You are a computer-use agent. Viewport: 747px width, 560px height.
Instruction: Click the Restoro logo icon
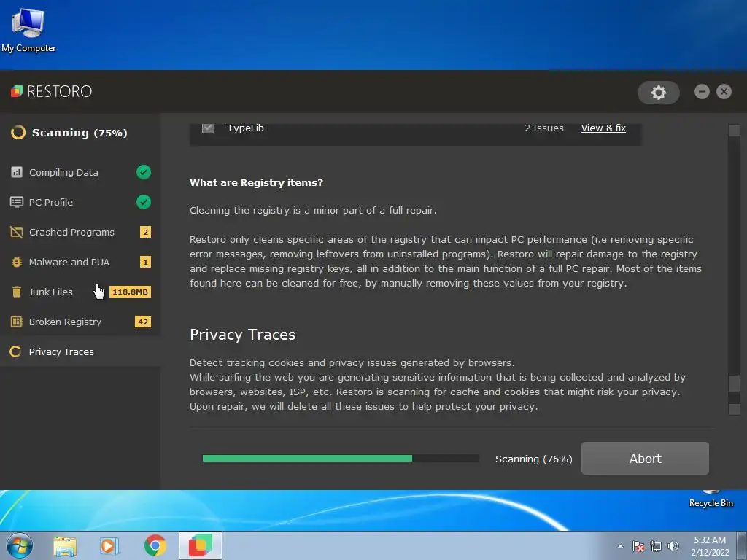click(x=18, y=91)
